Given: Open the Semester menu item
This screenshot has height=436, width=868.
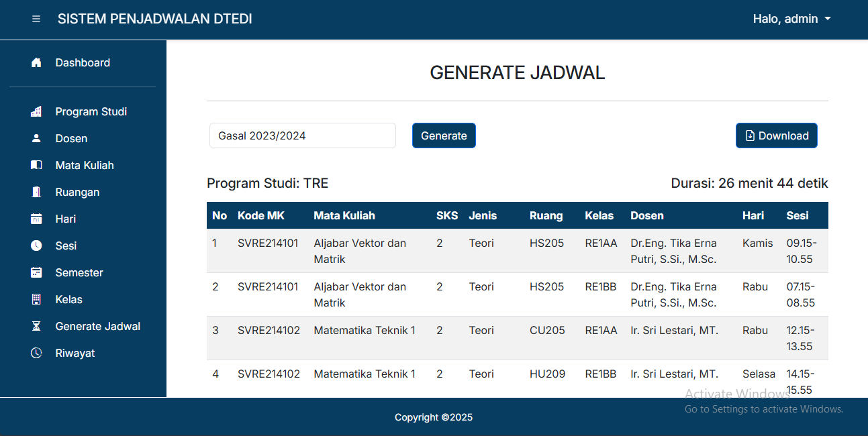Looking at the screenshot, I should point(79,273).
